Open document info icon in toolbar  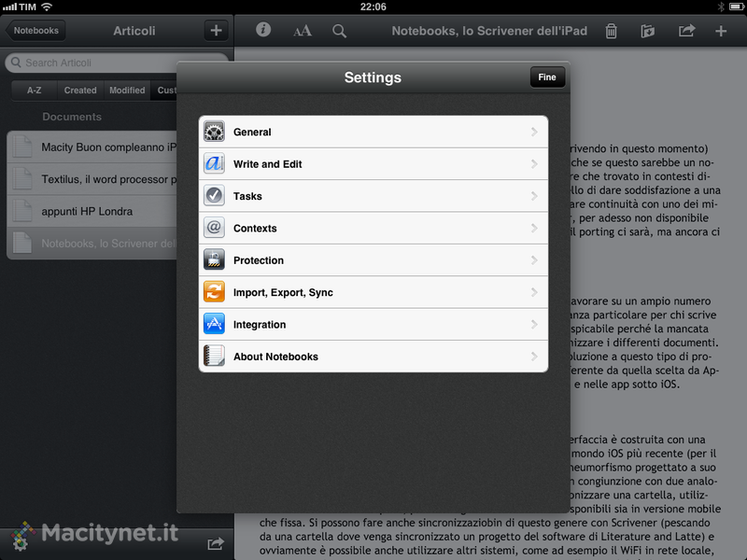pyautogui.click(x=263, y=30)
